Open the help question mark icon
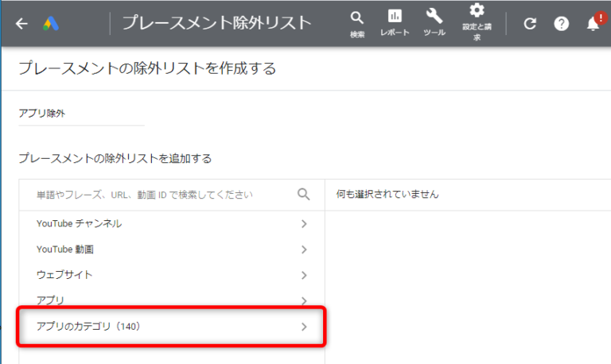The image size is (611, 364). pyautogui.click(x=562, y=24)
